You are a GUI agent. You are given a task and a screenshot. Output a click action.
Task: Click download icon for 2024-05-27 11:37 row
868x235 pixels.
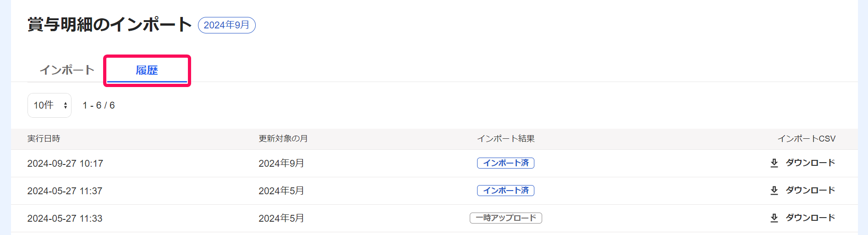[774, 191]
